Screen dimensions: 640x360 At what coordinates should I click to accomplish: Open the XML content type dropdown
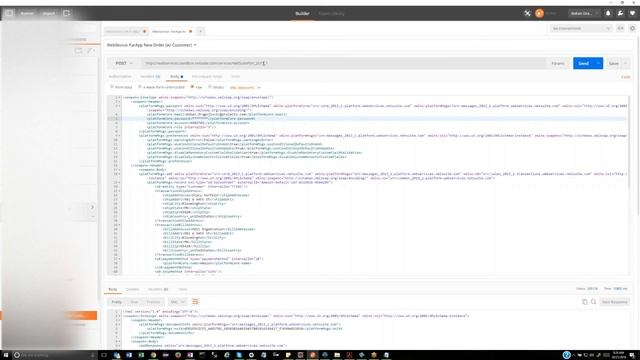pos(245,87)
